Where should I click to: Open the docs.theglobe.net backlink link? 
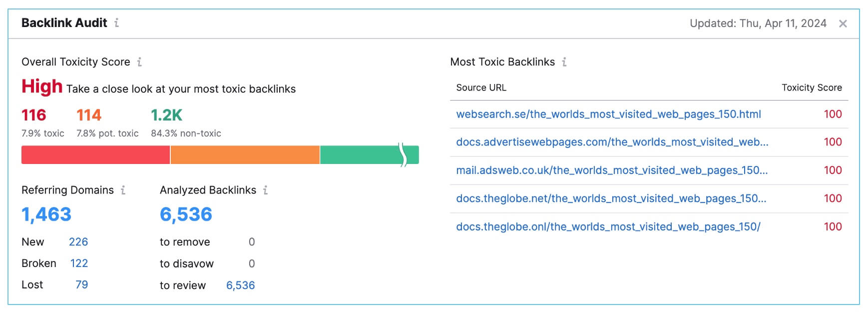611,198
